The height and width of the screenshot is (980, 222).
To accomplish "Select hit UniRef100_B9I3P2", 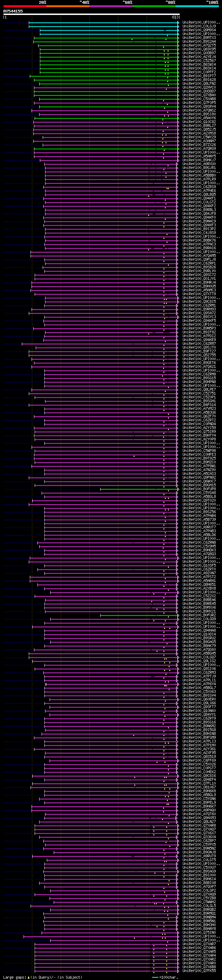I will pyautogui.click(x=199, y=229).
